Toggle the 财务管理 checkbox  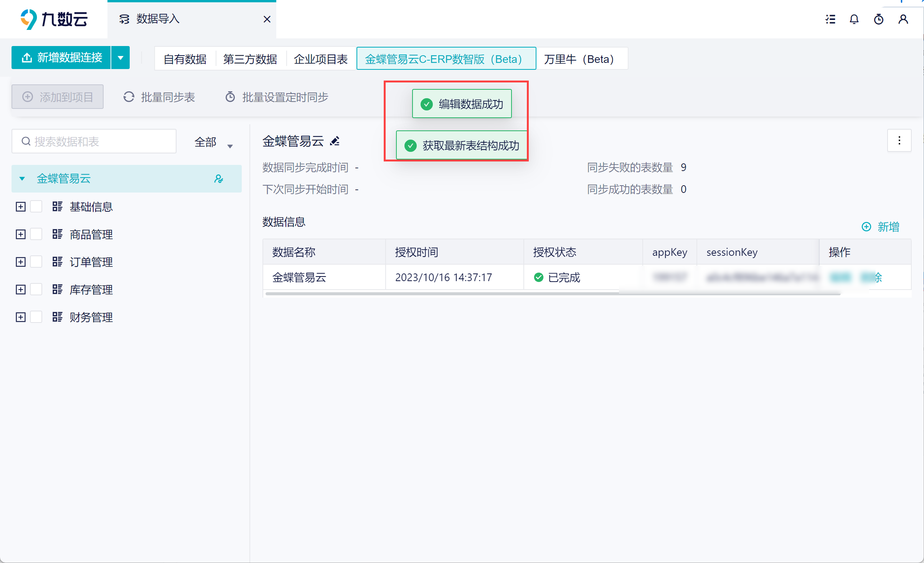click(36, 317)
